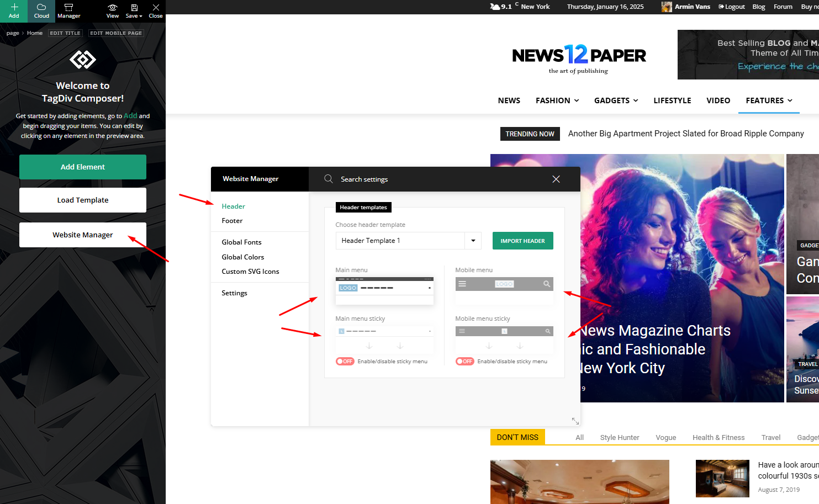Expand the Features menu dropdown
Viewport: 819px width, 504px height.
pos(769,100)
